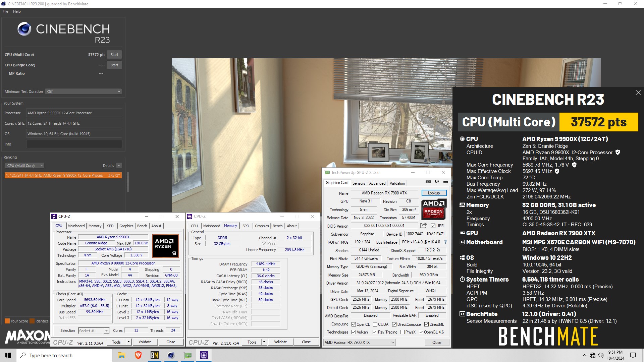Select the 12C/24T ranking result row
Image resolution: width=644 pixels, height=362 pixels.
(63, 175)
